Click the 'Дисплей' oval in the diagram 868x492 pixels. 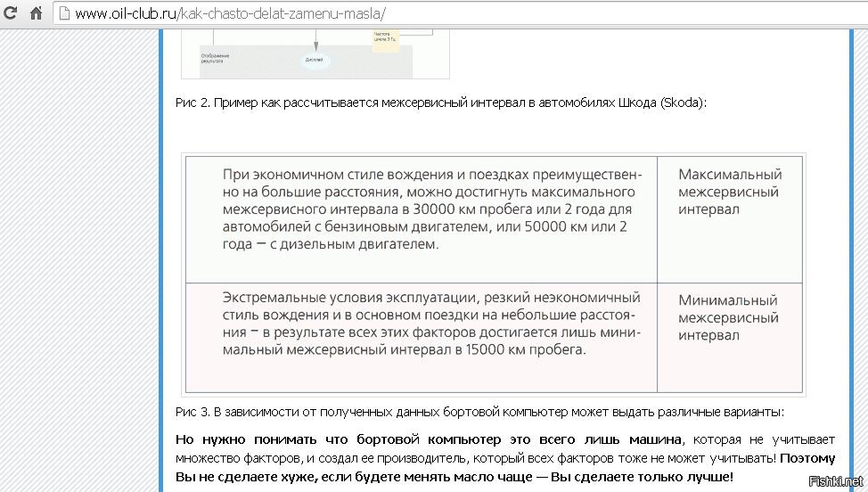314,61
